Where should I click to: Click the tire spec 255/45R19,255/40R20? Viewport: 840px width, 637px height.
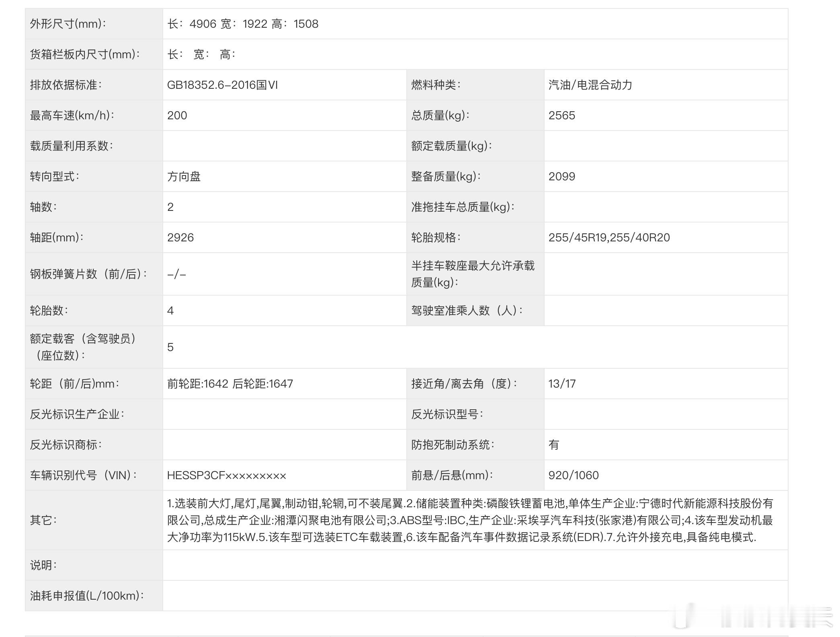click(609, 238)
